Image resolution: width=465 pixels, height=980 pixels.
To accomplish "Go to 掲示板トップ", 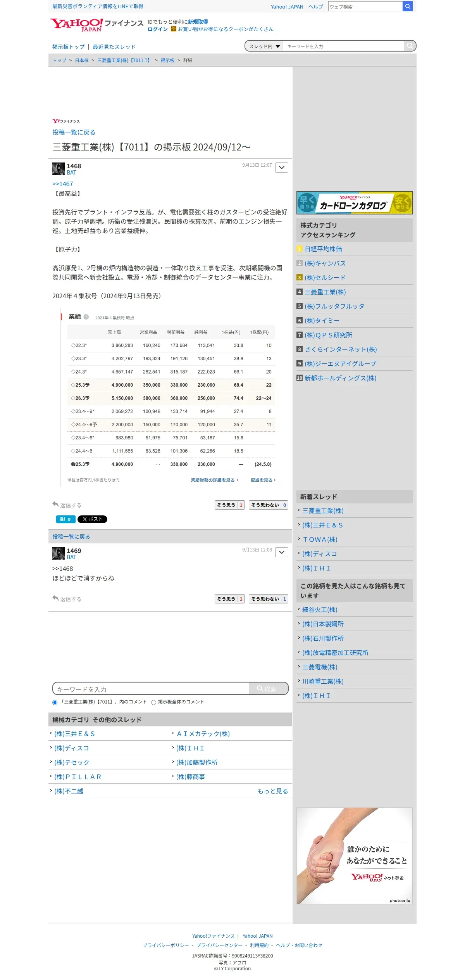I will (x=68, y=47).
